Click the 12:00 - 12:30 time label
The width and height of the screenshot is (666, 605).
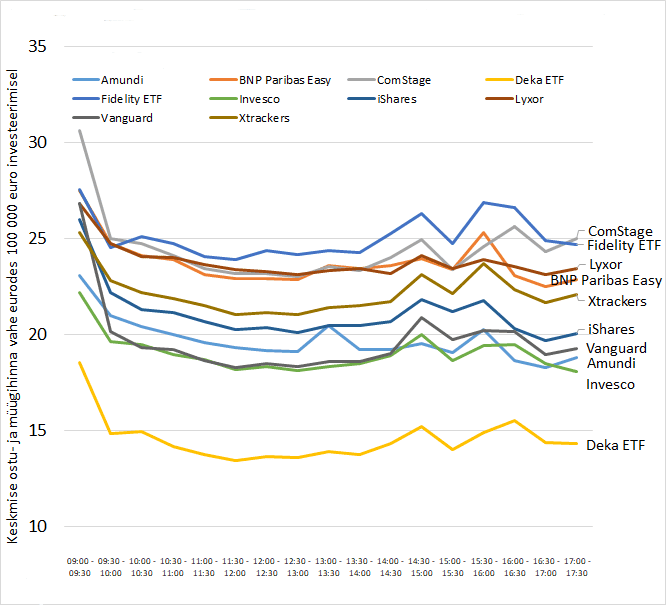(266, 567)
